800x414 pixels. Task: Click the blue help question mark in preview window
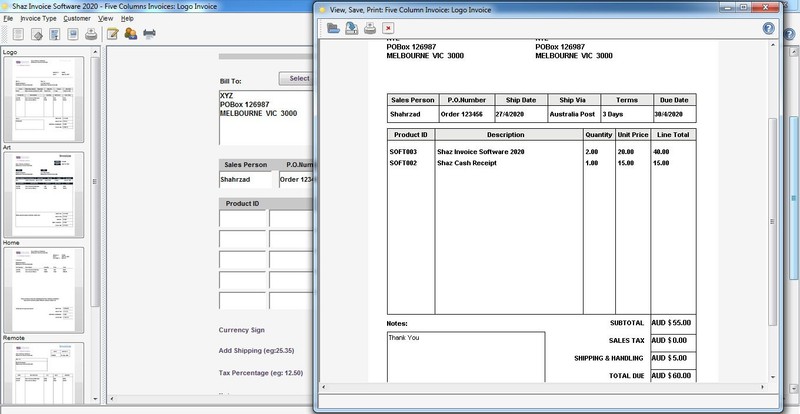[x=768, y=28]
